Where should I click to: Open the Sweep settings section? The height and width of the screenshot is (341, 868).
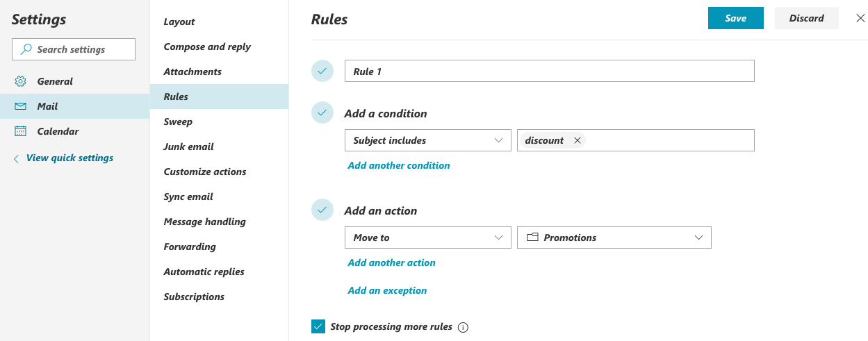178,122
